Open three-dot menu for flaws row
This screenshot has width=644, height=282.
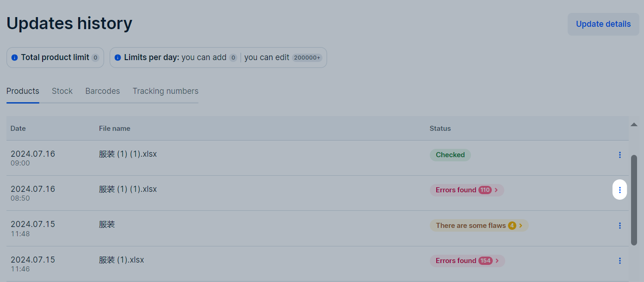[620, 226]
